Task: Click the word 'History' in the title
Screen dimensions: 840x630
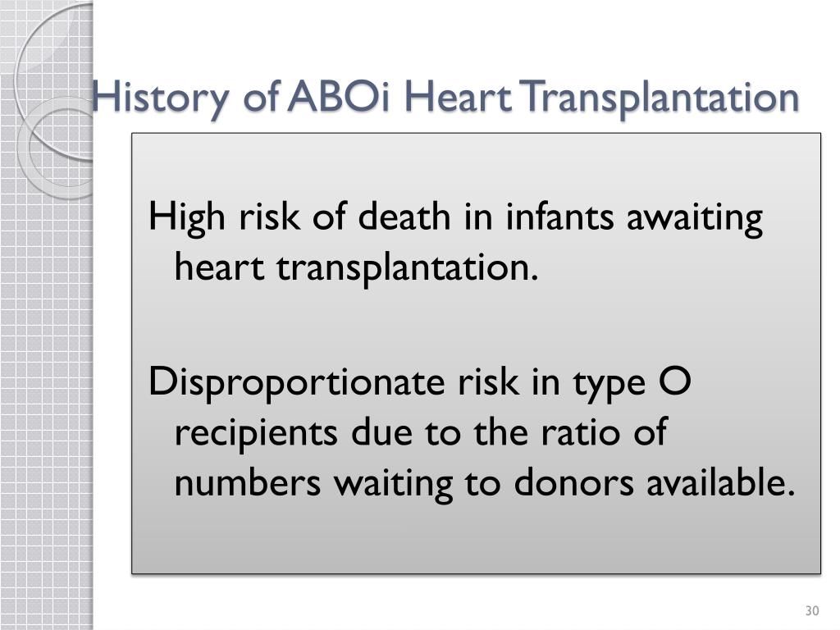Action: [x=160, y=98]
